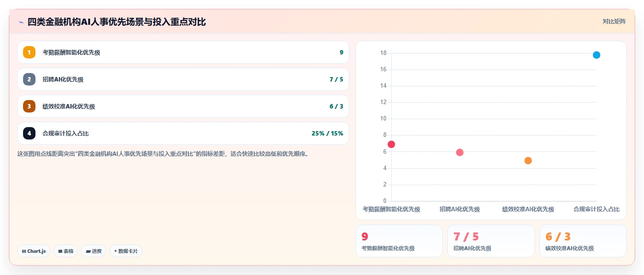This screenshot has height=275, width=644.
Task: Select the brown number 3 badge
Action: tap(29, 106)
